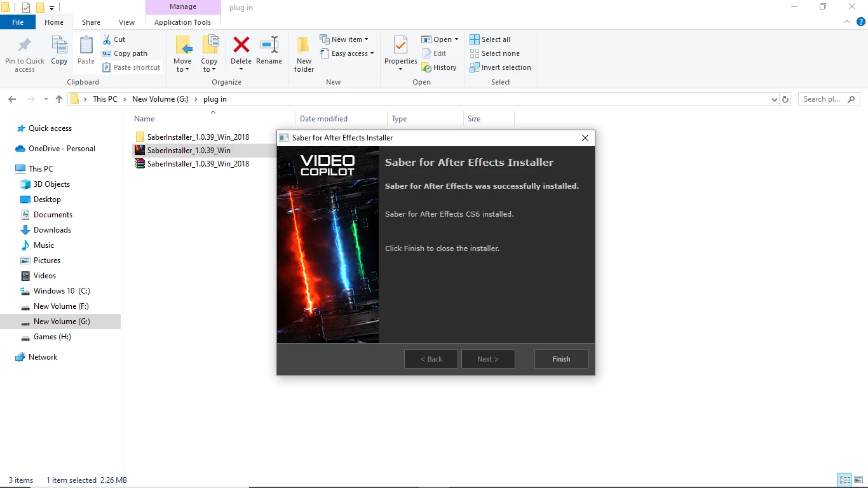The height and width of the screenshot is (488, 868).
Task: Click the Edit ribbon item
Action: point(434,53)
